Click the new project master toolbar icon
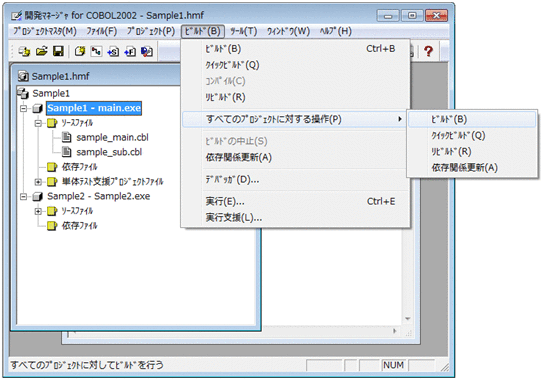545x381 pixels. coord(24,51)
